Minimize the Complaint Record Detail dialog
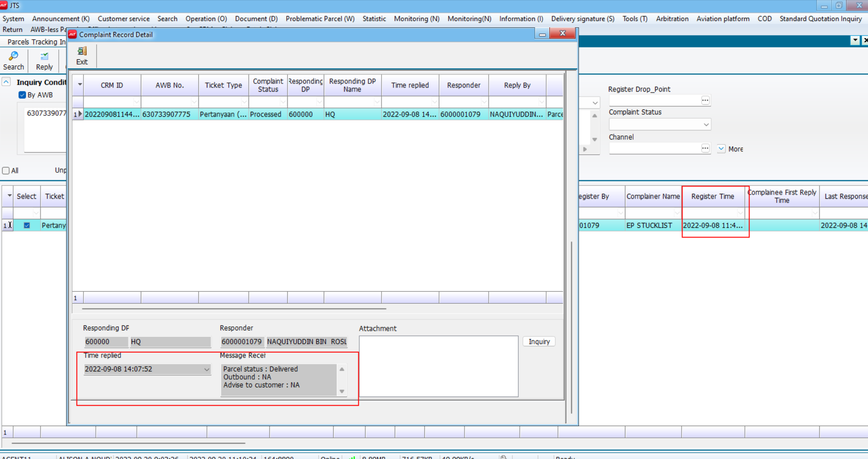This screenshot has height=459, width=868. click(542, 34)
